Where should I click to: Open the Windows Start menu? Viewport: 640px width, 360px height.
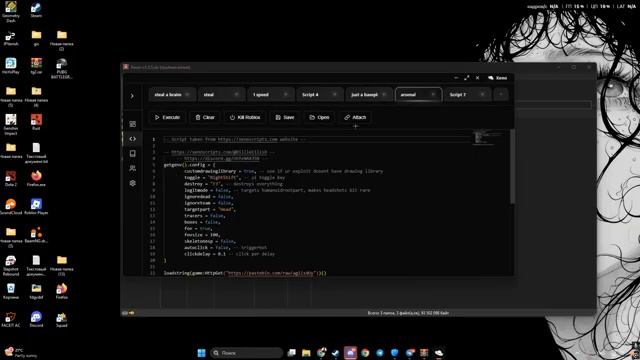tap(202, 353)
